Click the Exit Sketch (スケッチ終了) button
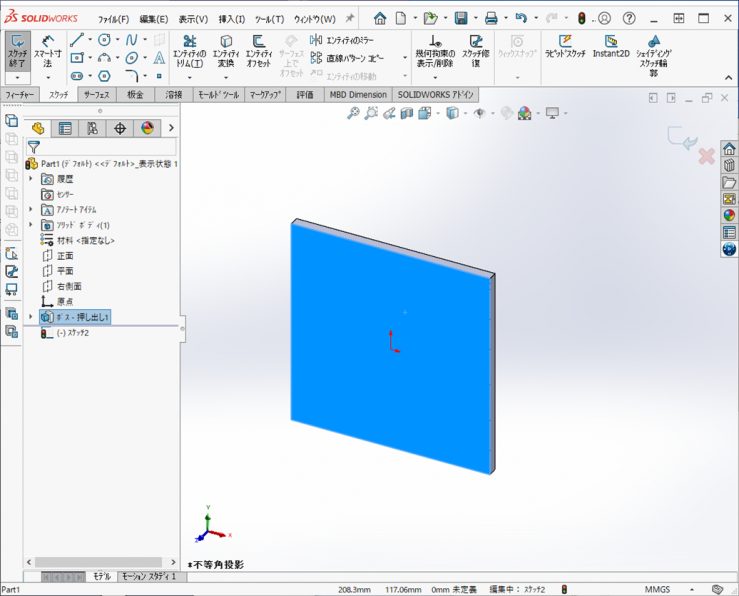The width and height of the screenshot is (739, 596). (x=17, y=52)
